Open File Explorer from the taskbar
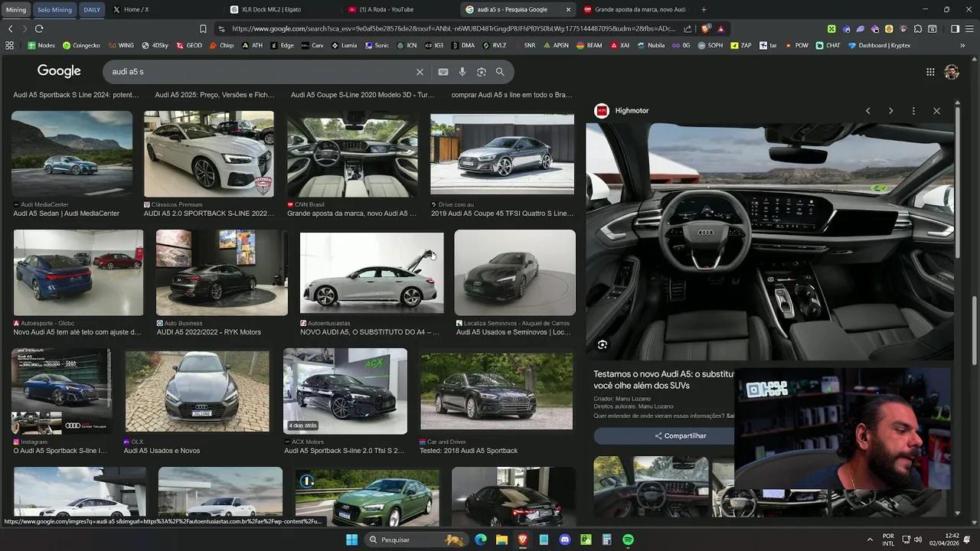980x551 pixels. coord(501,540)
